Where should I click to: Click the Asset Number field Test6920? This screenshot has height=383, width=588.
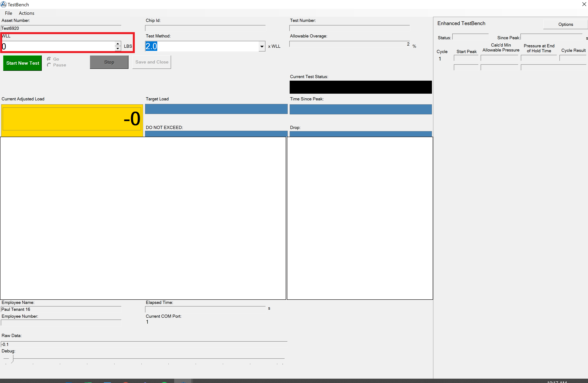pos(61,28)
